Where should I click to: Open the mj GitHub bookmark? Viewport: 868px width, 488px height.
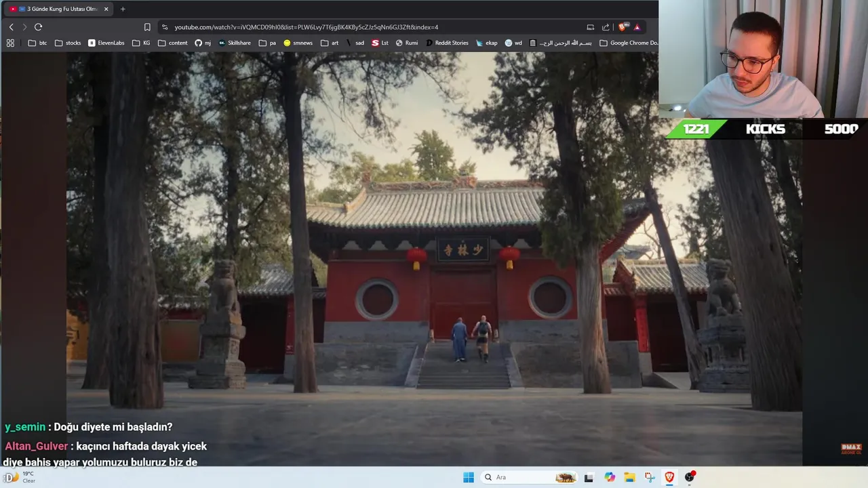click(x=203, y=43)
